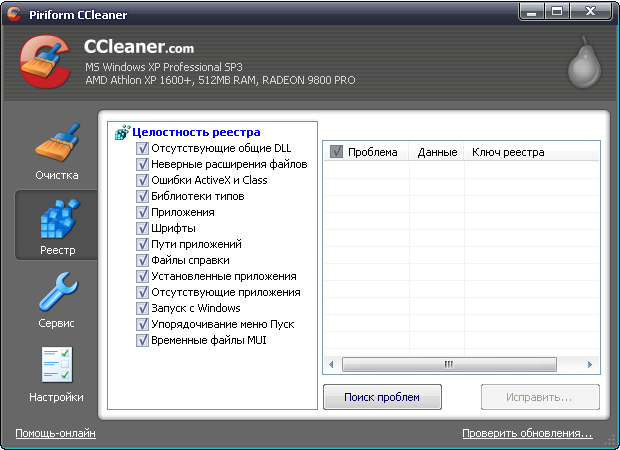Disable the Приложения checkbox
This screenshot has width=620, height=450.
coord(142,212)
